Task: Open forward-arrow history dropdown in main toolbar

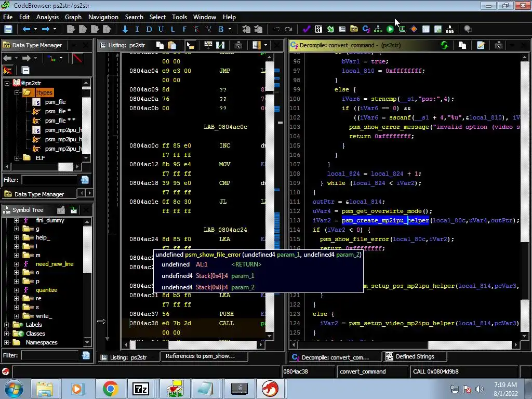Action: (x=55, y=29)
